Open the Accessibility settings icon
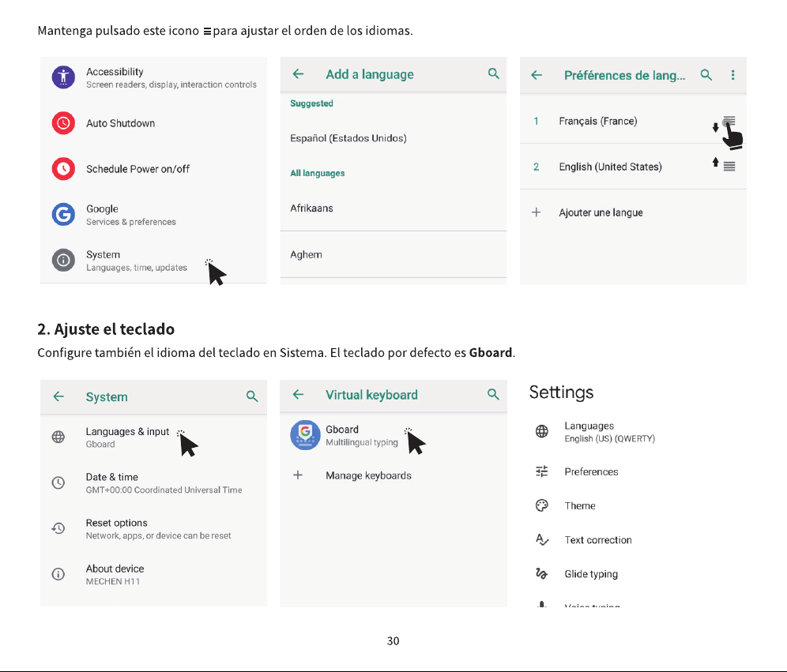The image size is (787, 672). tap(63, 77)
